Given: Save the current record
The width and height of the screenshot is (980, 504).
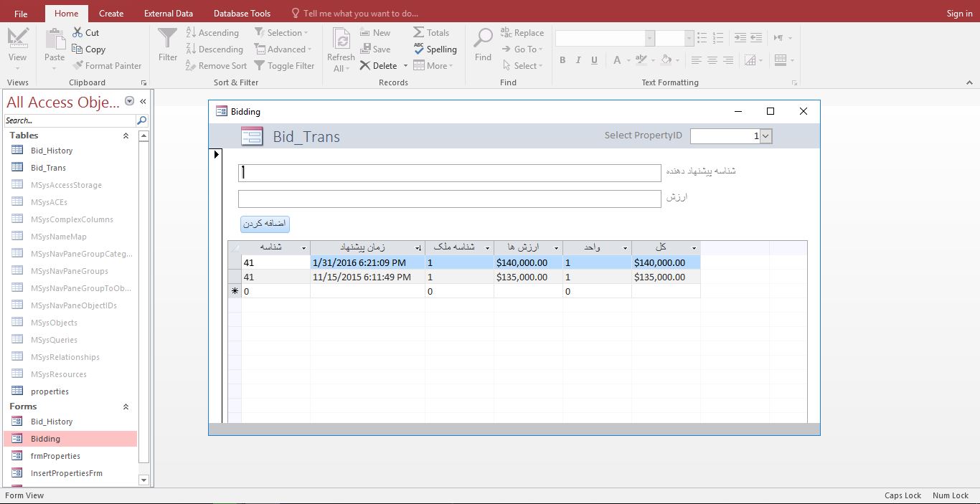Looking at the screenshot, I should (375, 49).
